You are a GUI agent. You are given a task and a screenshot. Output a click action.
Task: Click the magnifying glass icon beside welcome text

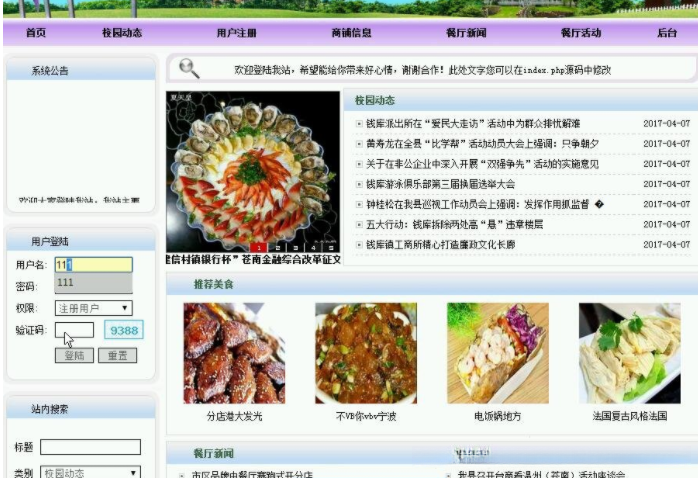tap(189, 69)
